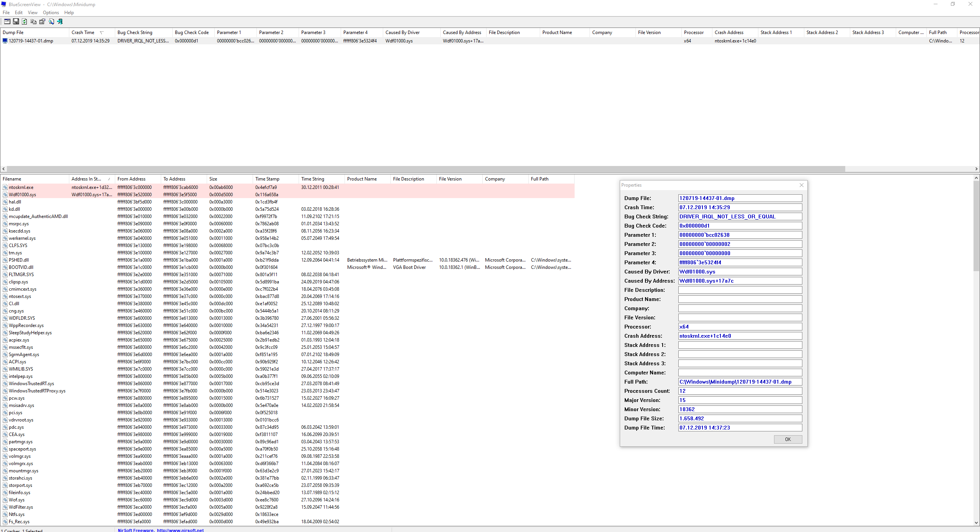Click the Exit door toolbar icon

(60, 21)
